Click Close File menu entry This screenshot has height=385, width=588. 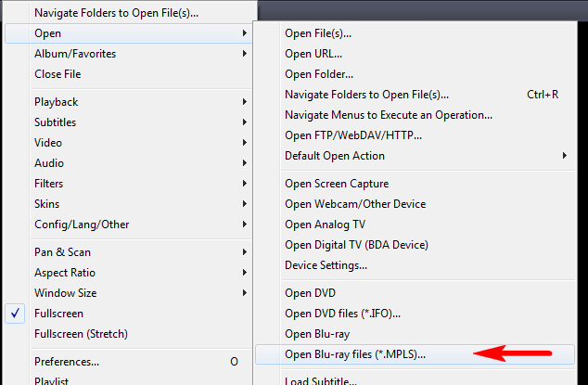[128, 74]
